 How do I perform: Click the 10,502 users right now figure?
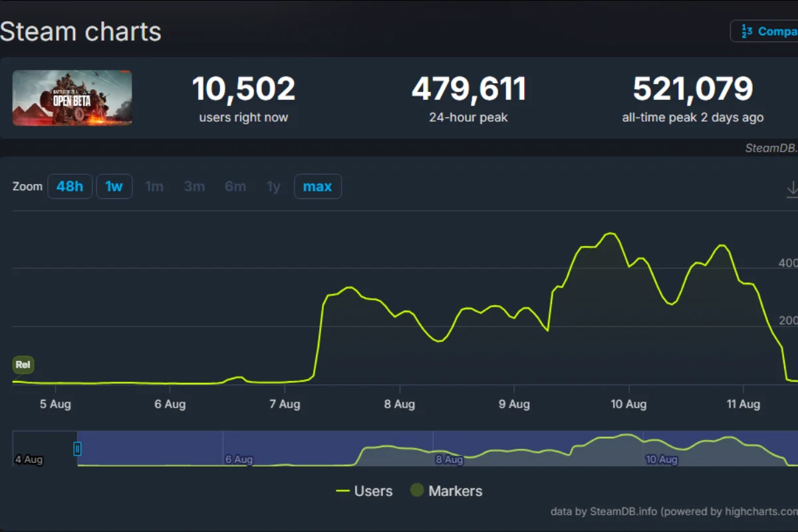coord(244,89)
